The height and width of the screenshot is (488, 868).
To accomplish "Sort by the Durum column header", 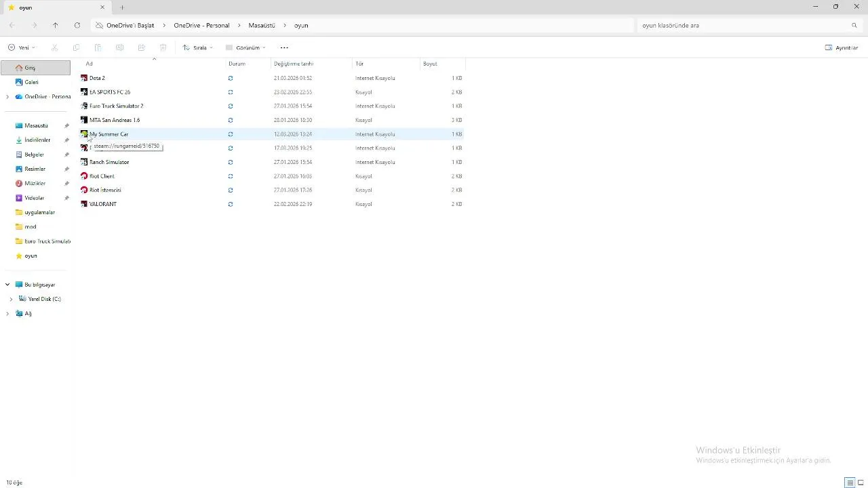I will [248, 64].
